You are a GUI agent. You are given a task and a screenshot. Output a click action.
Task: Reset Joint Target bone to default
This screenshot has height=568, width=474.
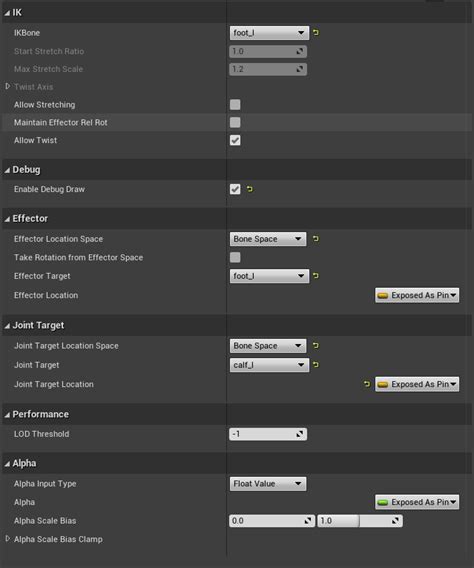(x=316, y=364)
